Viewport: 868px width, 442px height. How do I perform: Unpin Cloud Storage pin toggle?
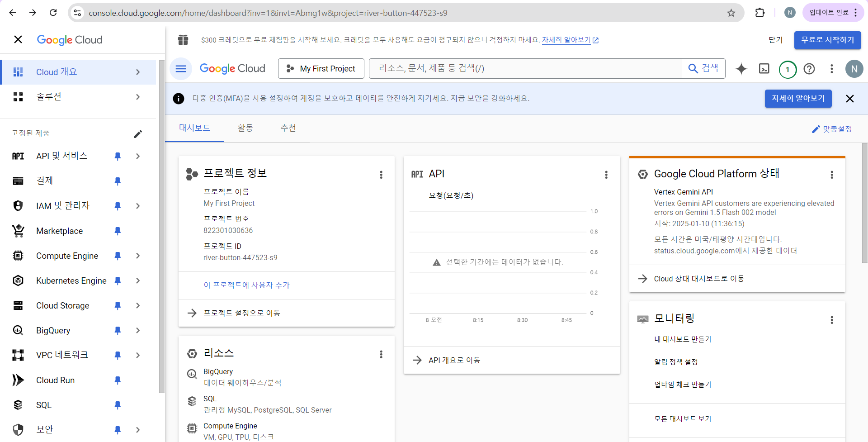pyautogui.click(x=118, y=305)
